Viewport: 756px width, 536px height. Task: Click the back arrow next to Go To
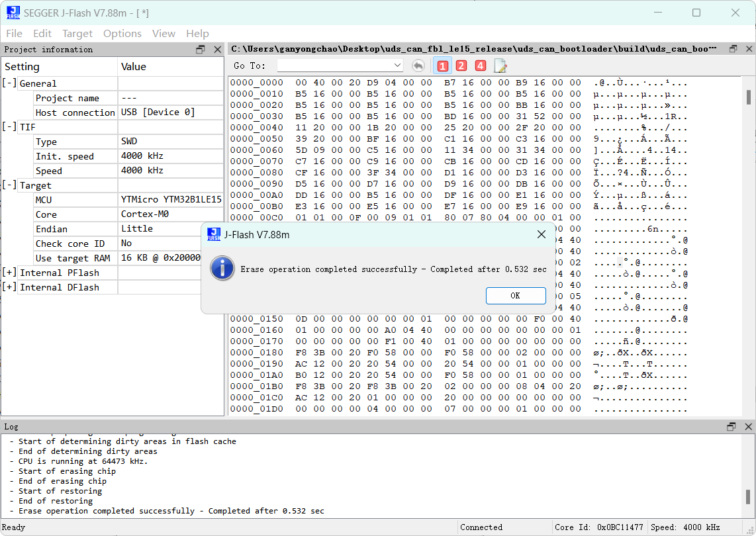418,66
